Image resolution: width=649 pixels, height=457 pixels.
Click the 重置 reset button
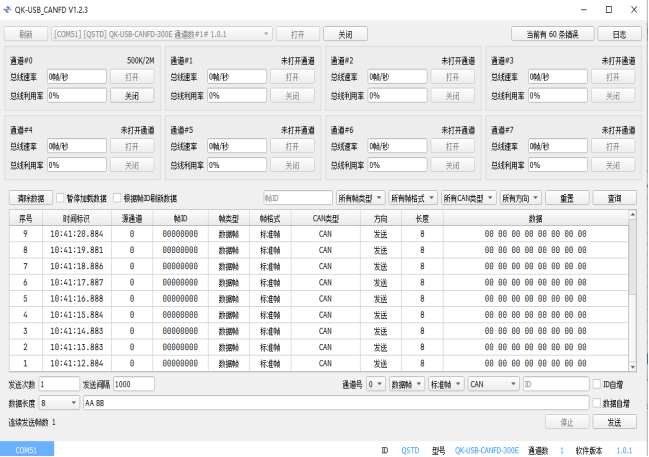(567, 198)
